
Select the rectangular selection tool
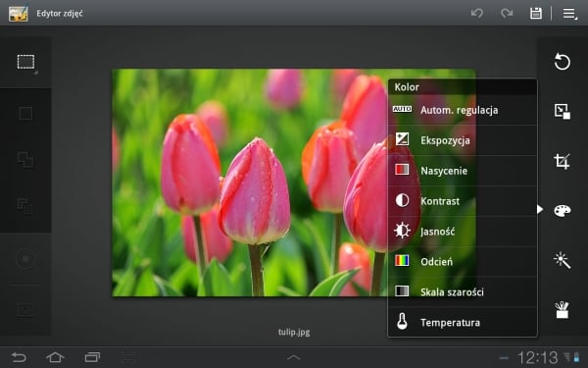click(x=25, y=63)
